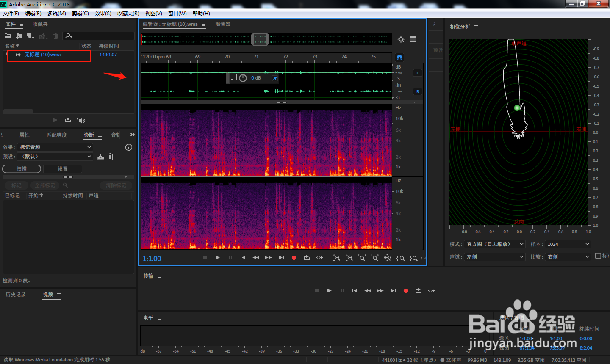
Task: Open file folder icon in Files panel
Action: tap(8, 36)
